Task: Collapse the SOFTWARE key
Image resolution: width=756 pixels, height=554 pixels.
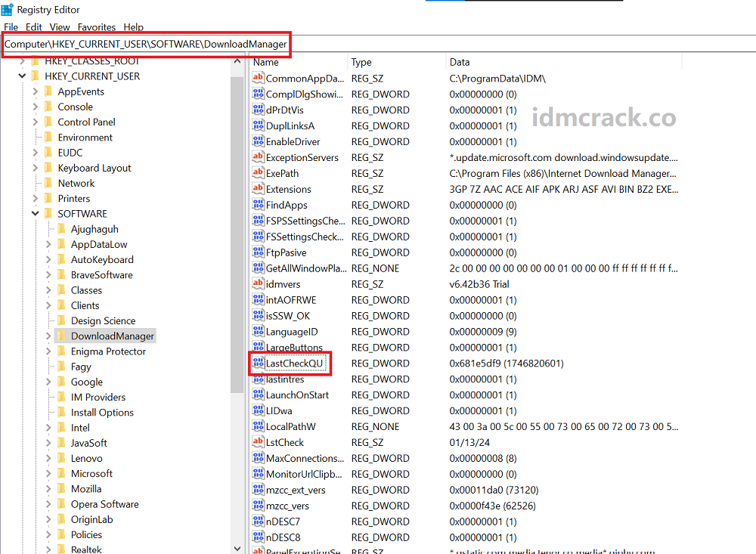Action: 36,213
